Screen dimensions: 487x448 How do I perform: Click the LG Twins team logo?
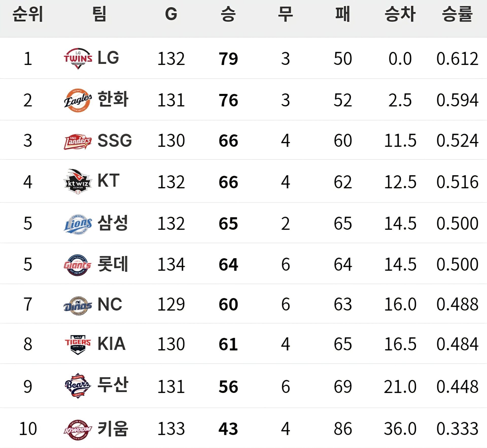click(78, 58)
